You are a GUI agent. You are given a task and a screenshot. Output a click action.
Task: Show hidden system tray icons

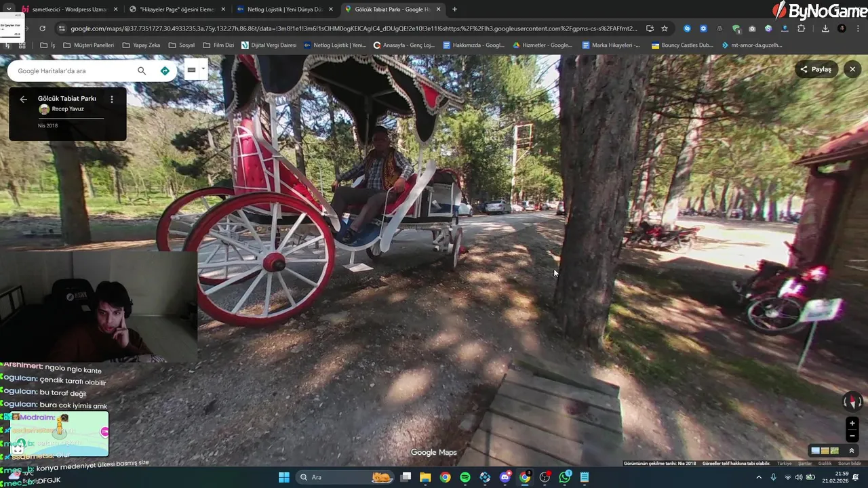tap(759, 477)
